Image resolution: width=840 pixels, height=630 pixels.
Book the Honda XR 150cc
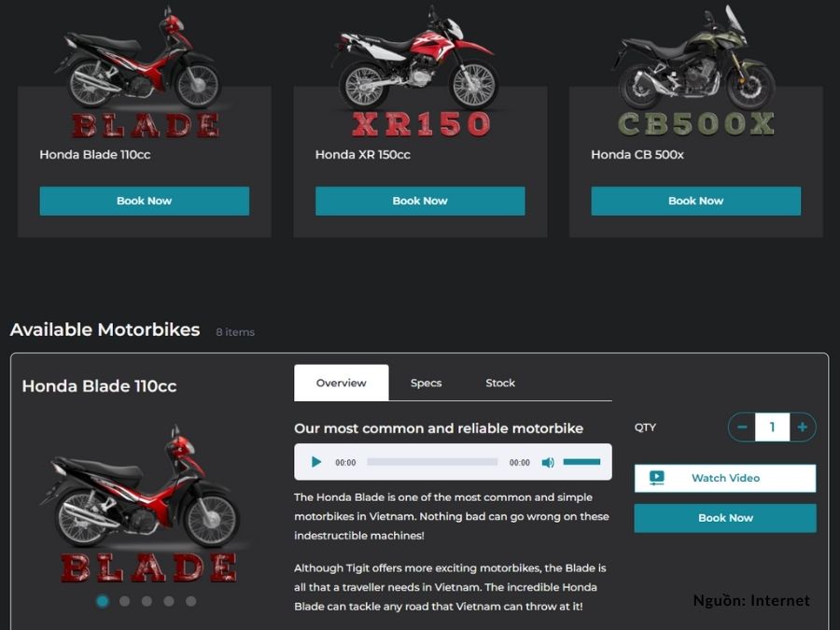420,201
